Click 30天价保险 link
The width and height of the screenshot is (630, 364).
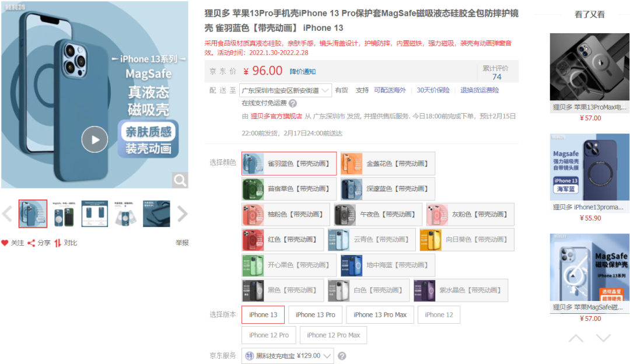click(x=433, y=90)
